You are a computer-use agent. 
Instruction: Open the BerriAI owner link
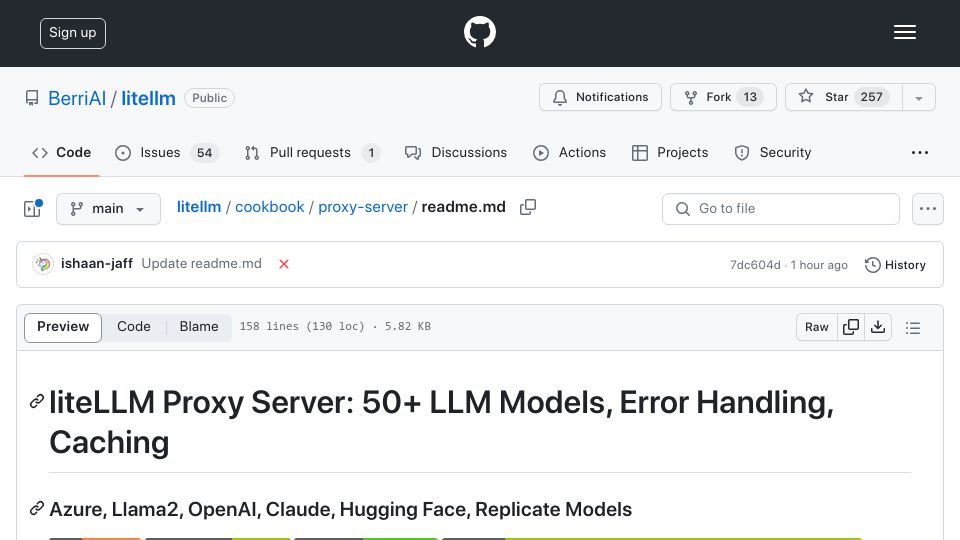[77, 98]
